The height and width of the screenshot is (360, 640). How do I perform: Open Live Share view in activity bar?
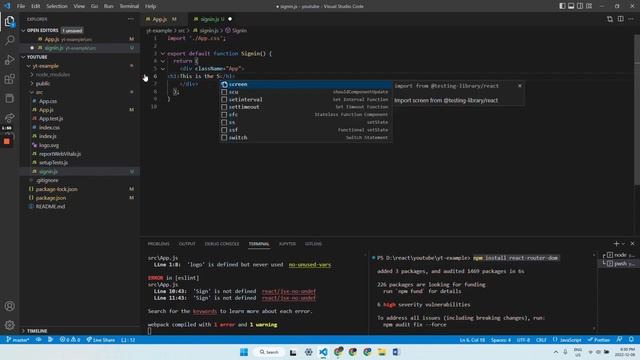pyautogui.click(x=9, y=118)
